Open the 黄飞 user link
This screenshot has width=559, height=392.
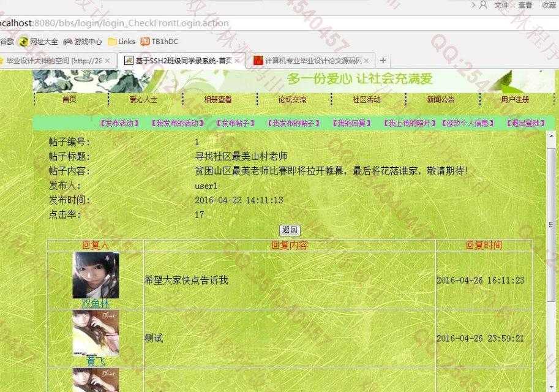pos(96,362)
